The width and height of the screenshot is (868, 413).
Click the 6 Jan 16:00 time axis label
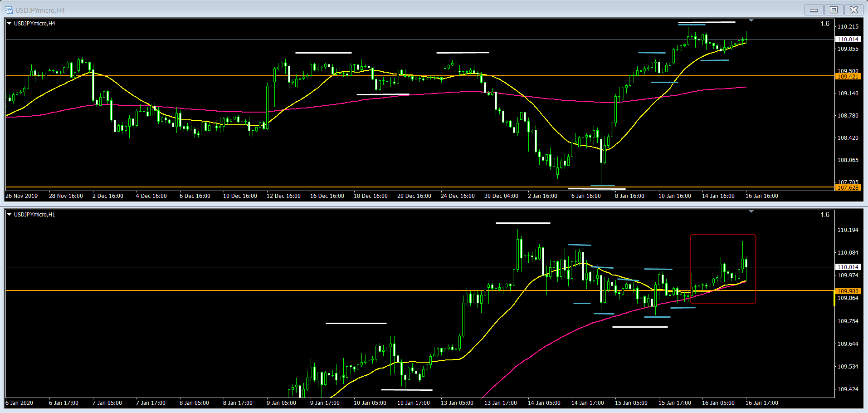pos(586,196)
